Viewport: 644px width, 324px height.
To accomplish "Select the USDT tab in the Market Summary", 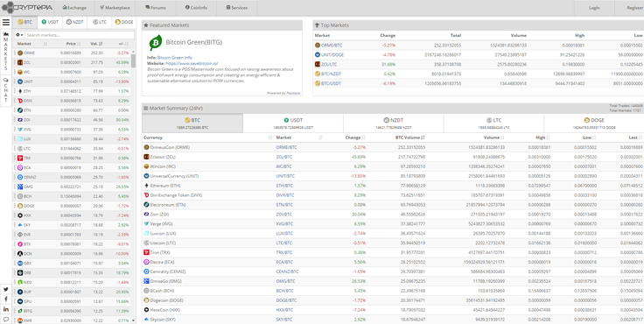I will click(x=293, y=123).
